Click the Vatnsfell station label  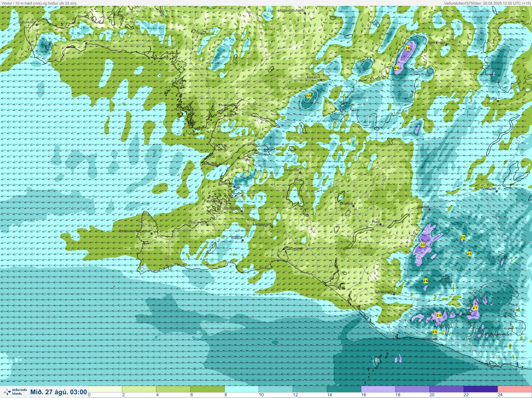click(x=489, y=188)
